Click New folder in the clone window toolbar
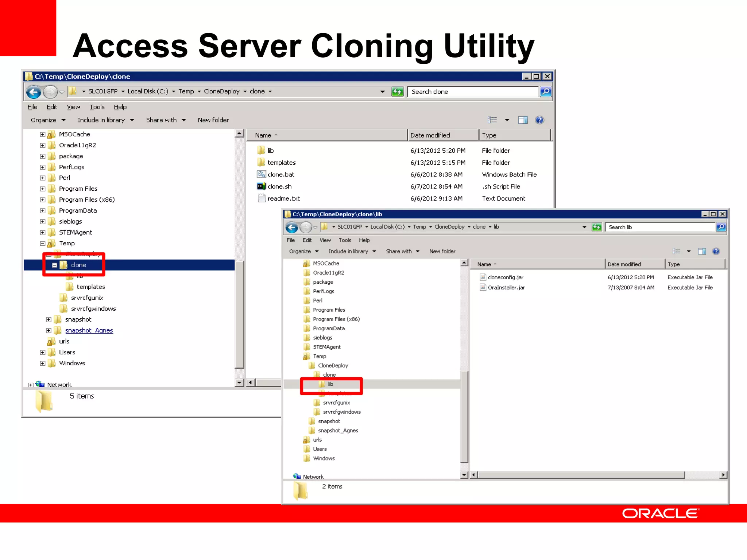 point(213,120)
